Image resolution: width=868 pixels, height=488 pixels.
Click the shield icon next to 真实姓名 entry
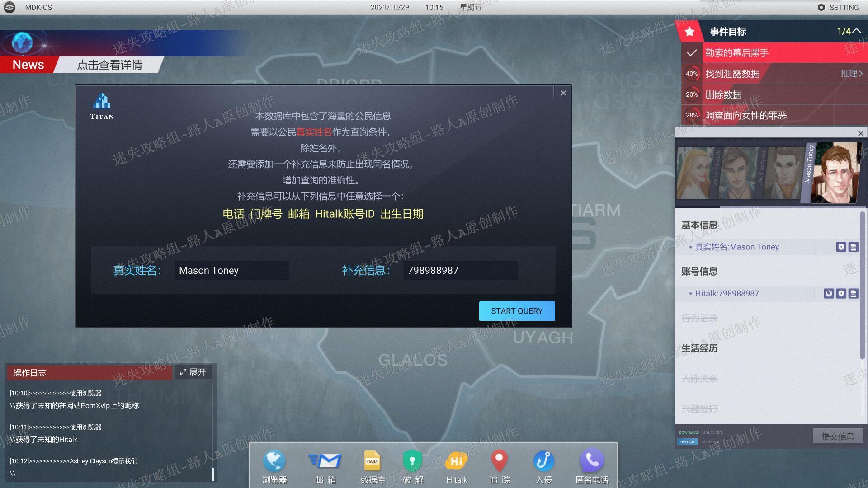coord(841,247)
